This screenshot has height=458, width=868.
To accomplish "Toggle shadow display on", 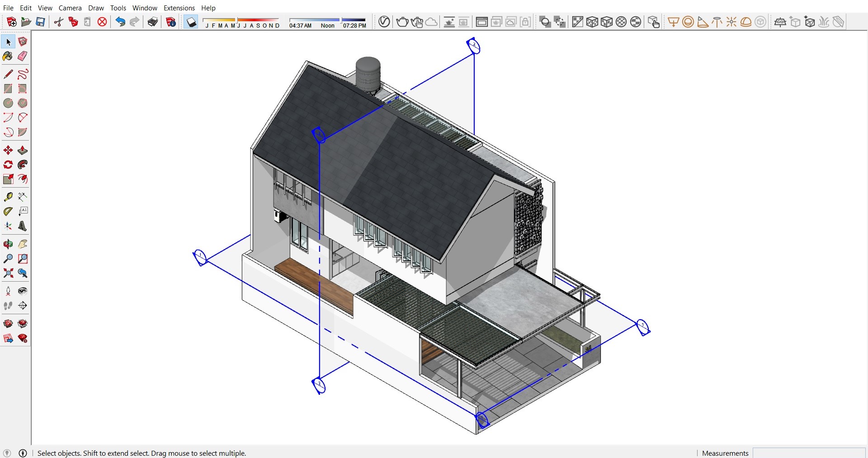I will [x=190, y=22].
